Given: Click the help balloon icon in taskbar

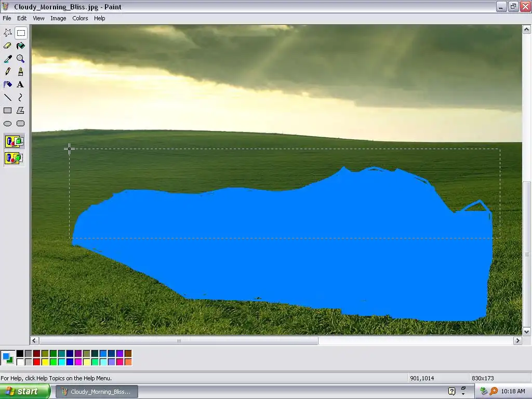Looking at the screenshot, I should pyautogui.click(x=451, y=391).
